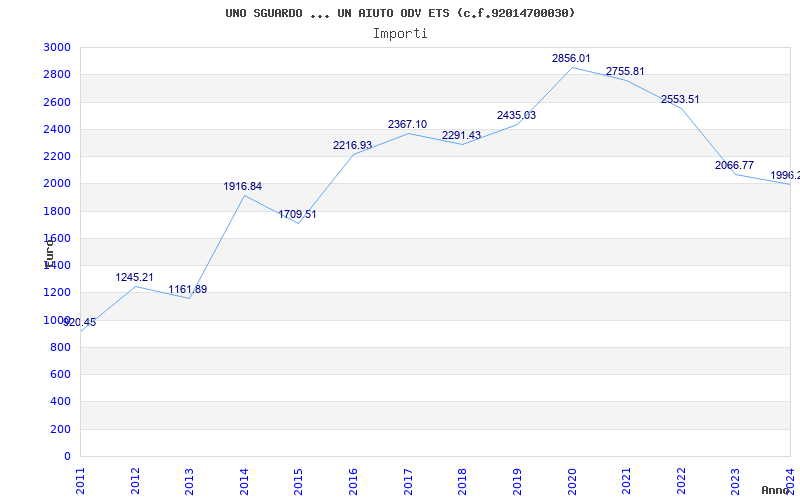Image resolution: width=800 pixels, height=500 pixels.
Task: Click the 2022 x-axis year label
Action: click(x=681, y=481)
